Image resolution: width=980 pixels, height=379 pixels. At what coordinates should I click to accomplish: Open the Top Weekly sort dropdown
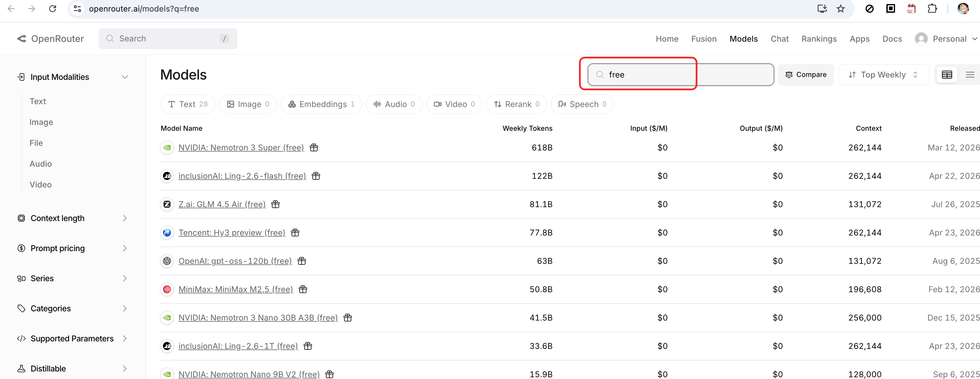pos(884,75)
